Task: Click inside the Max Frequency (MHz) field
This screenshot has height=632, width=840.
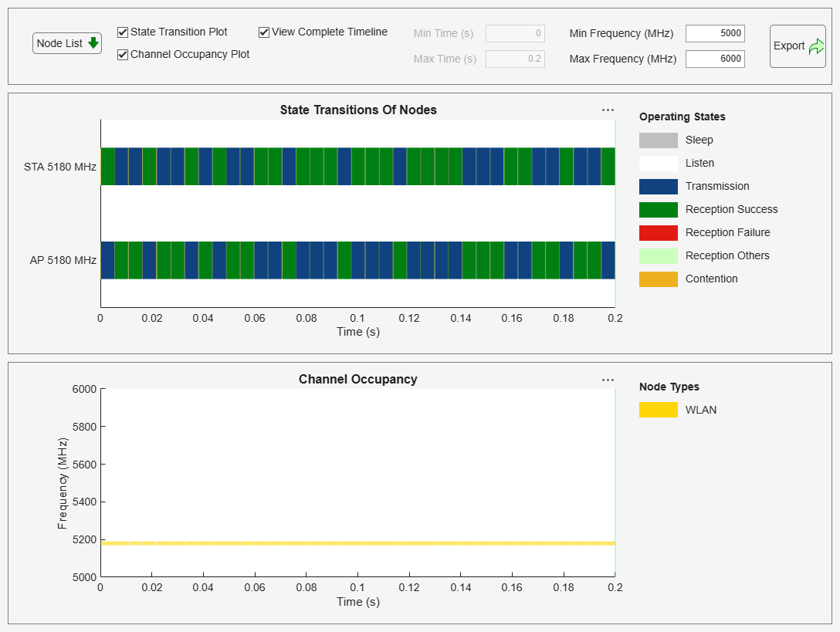Action: tap(715, 59)
